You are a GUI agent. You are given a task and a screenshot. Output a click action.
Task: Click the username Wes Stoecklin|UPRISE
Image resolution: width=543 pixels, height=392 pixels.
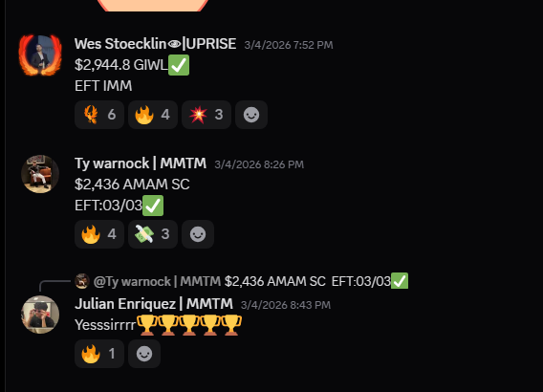[156, 44]
